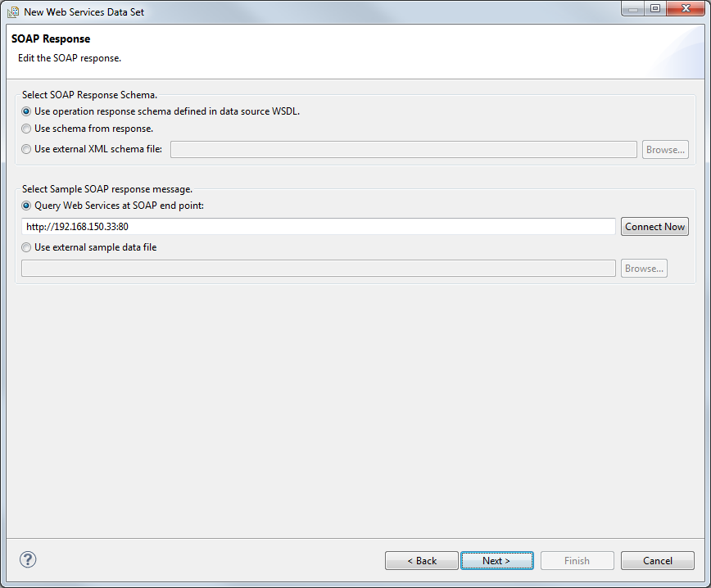The height and width of the screenshot is (588, 711).
Task: Minimize the New Web Services Data Set window
Action: [x=632, y=9]
